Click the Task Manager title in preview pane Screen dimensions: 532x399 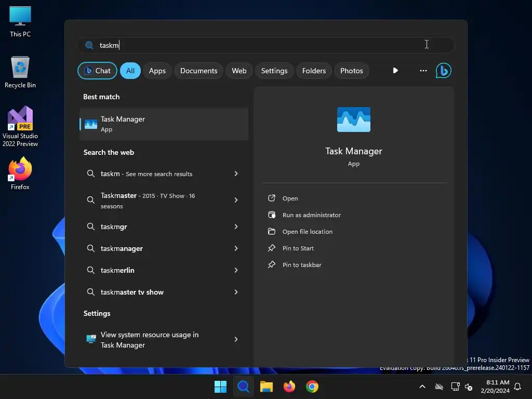coord(353,151)
